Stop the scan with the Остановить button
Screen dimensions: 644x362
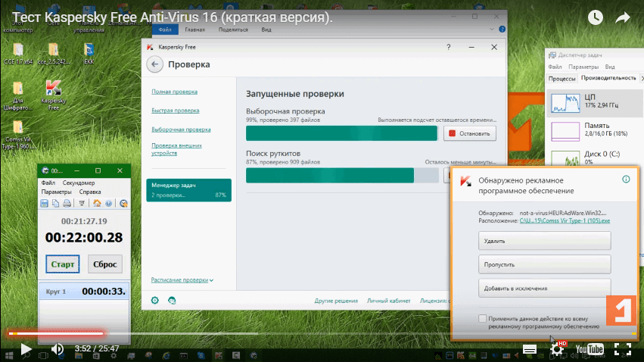coord(470,133)
